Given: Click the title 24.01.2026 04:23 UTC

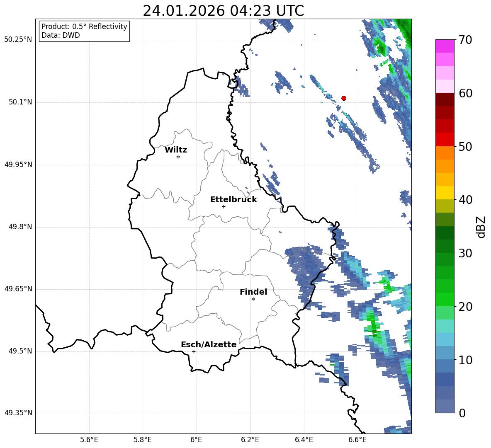Looking at the screenshot, I should 223,11.
